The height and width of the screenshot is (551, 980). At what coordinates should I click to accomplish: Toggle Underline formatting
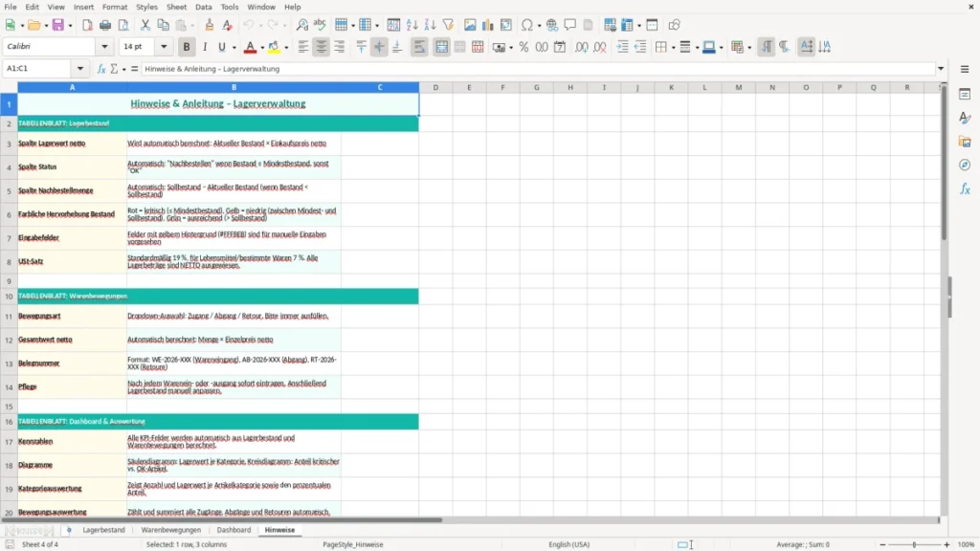pos(221,47)
